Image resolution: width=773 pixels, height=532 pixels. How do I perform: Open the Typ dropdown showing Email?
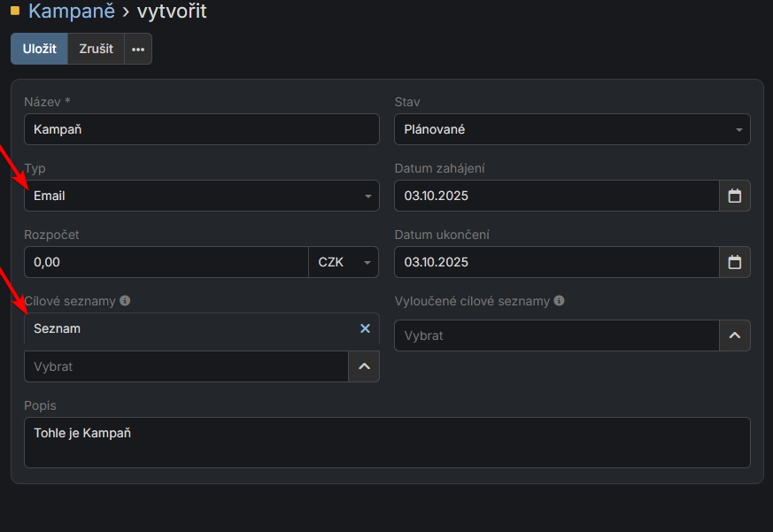tap(201, 196)
